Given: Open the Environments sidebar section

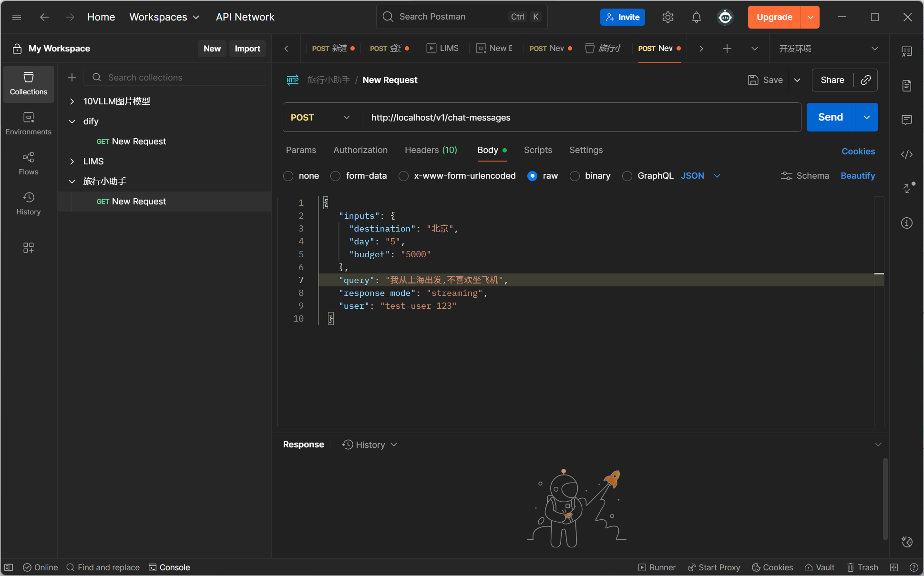Looking at the screenshot, I should [x=28, y=123].
